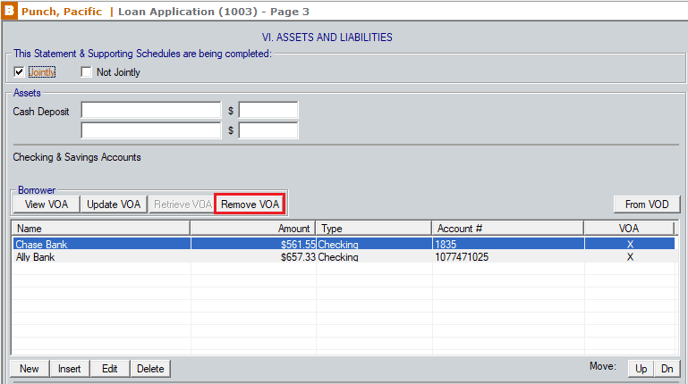Viewport: 688px width, 384px height.
Task: Move selected account Up
Action: click(641, 369)
